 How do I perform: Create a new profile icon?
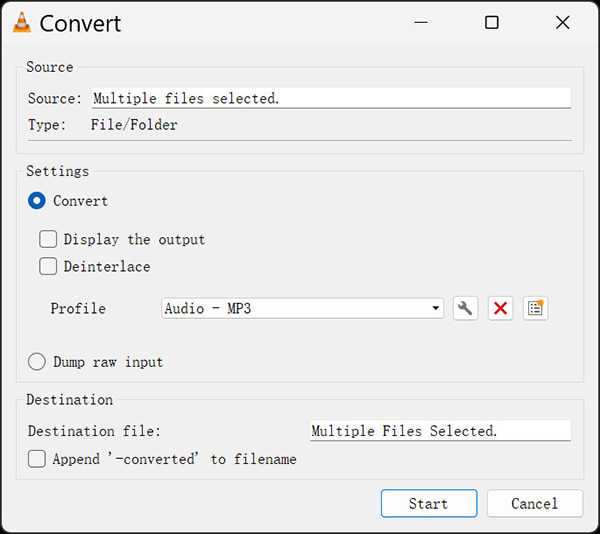pos(535,308)
